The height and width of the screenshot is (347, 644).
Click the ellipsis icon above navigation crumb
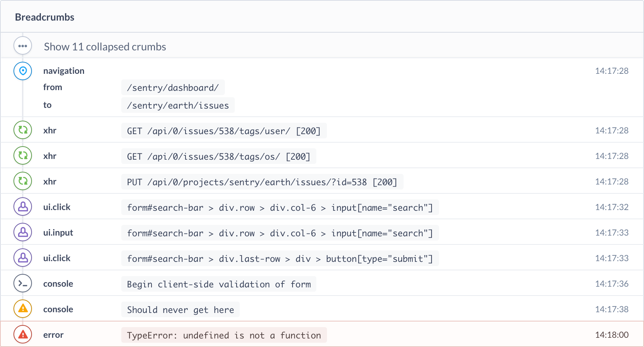(x=22, y=45)
